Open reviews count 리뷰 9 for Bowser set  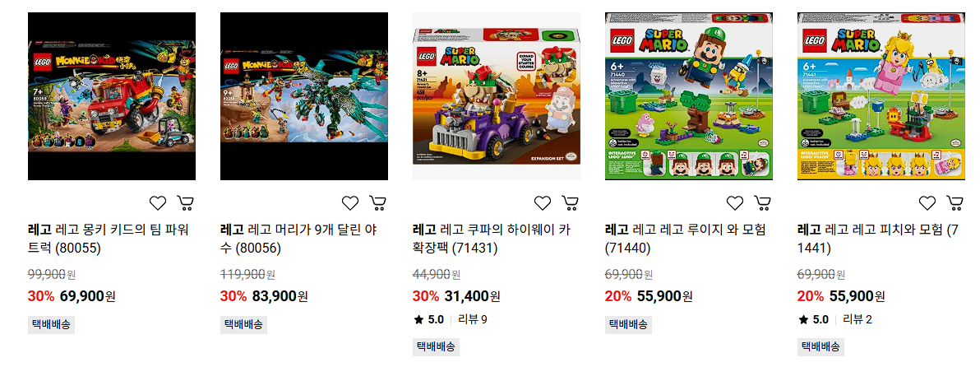tap(473, 319)
